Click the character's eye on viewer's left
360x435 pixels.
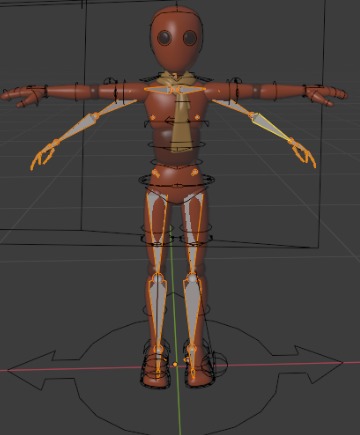(x=164, y=38)
